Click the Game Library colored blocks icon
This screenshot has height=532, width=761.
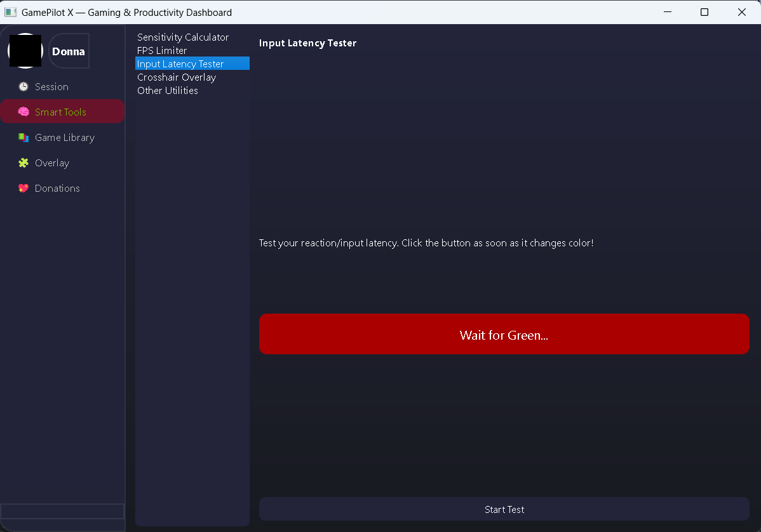click(24, 138)
